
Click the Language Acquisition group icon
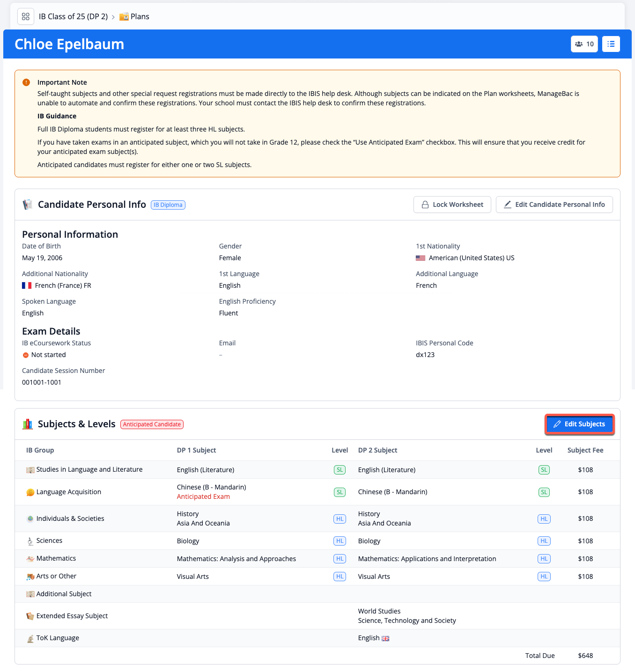(30, 492)
